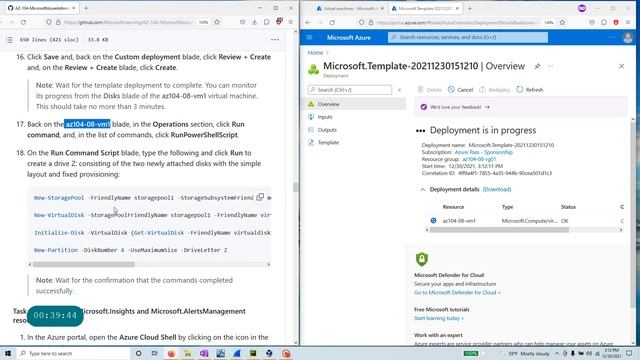Open Azure header more options ellipsis
Image resolution: width=640 pixels, height=360 pixels.
pyautogui.click(x=612, y=37)
